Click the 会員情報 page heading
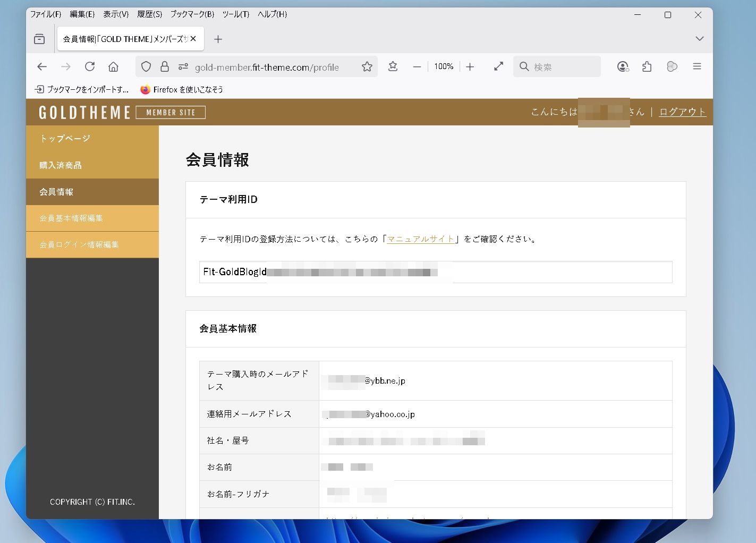 217,160
